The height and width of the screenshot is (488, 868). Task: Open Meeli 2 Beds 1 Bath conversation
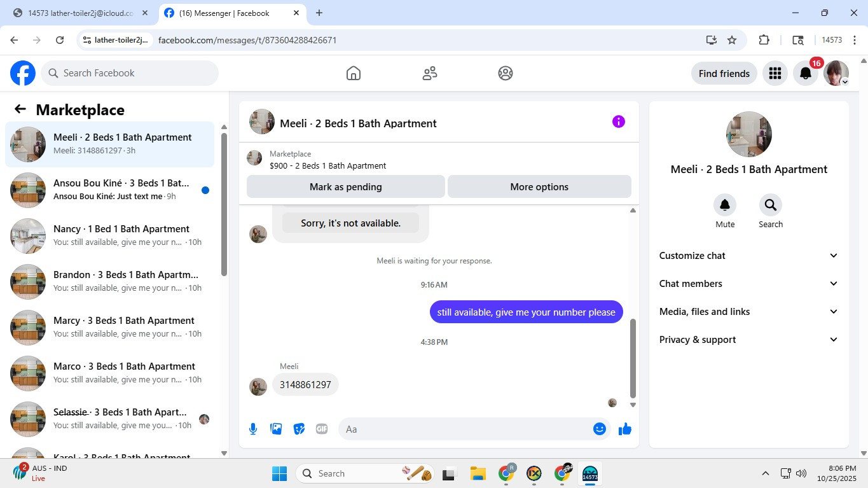point(110,144)
